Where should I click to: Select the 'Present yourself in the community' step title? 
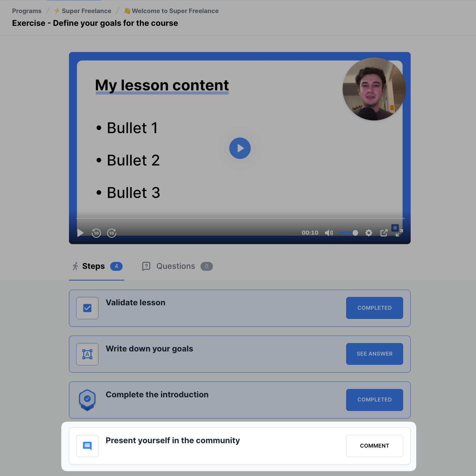pyautogui.click(x=173, y=440)
